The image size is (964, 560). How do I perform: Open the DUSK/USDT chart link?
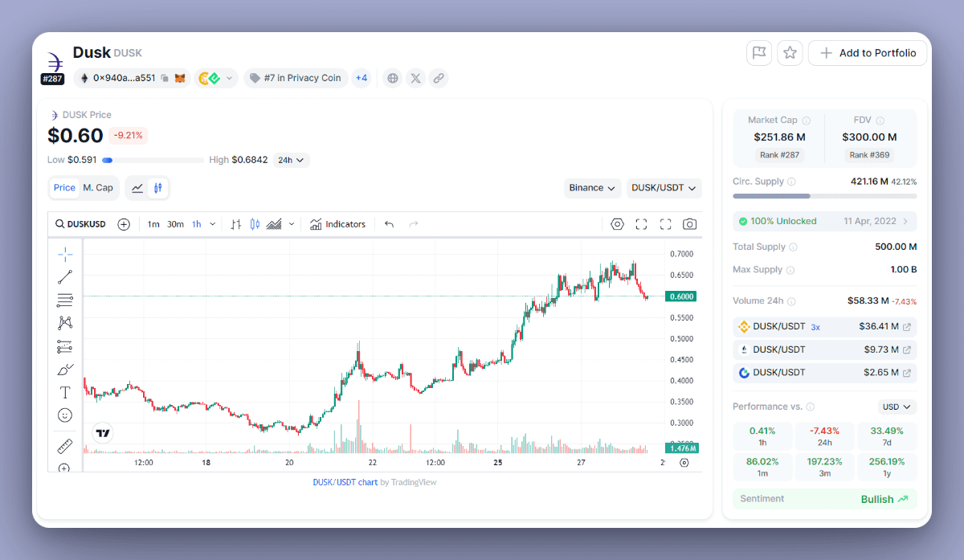click(345, 482)
